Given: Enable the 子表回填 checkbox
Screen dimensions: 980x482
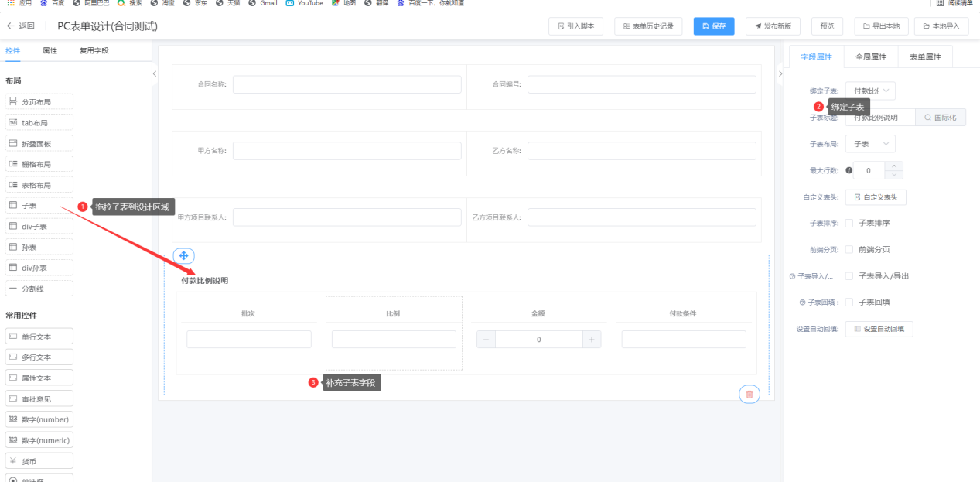Looking at the screenshot, I should pyautogui.click(x=849, y=302).
